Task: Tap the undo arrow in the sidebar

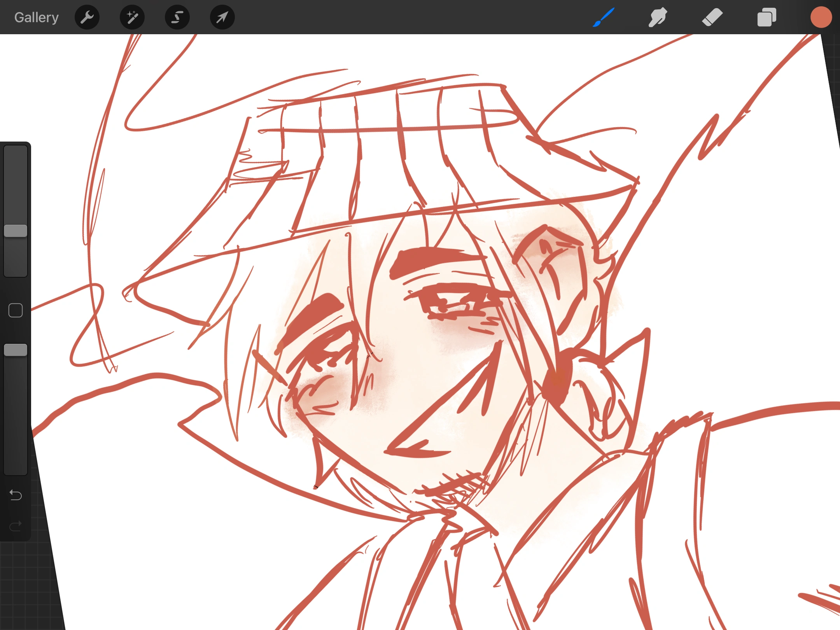Action: (x=16, y=495)
